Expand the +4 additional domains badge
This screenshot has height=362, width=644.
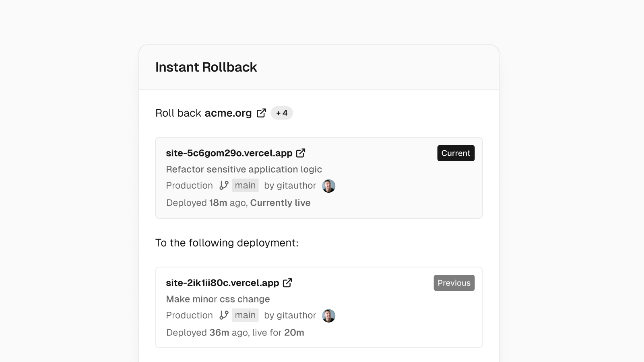pyautogui.click(x=282, y=113)
